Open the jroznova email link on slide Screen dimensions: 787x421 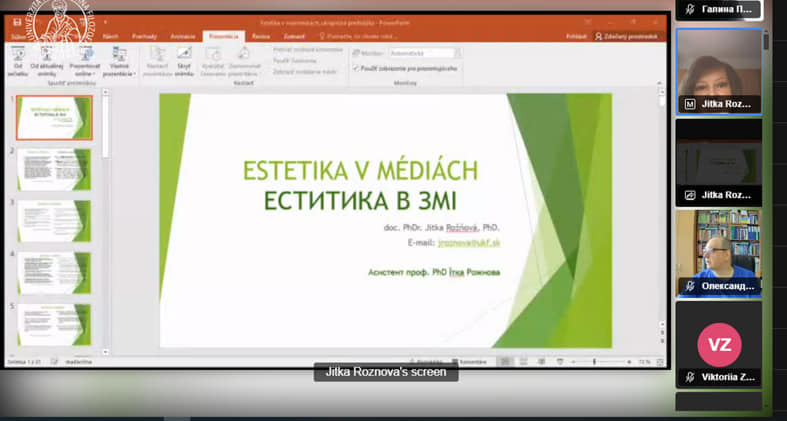(469, 242)
